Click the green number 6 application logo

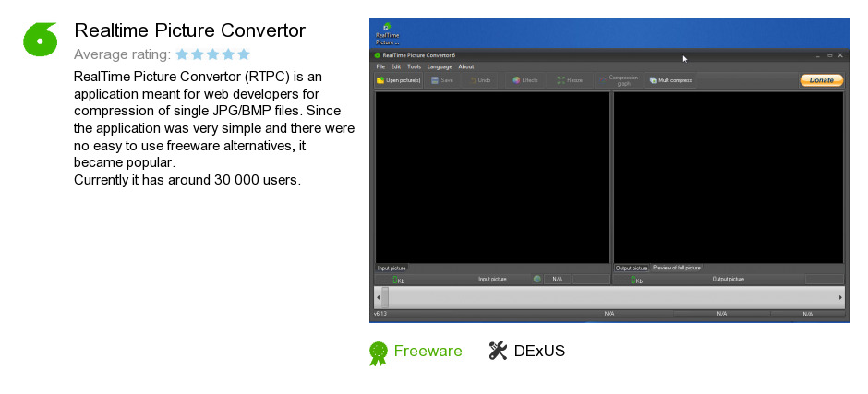[41, 39]
